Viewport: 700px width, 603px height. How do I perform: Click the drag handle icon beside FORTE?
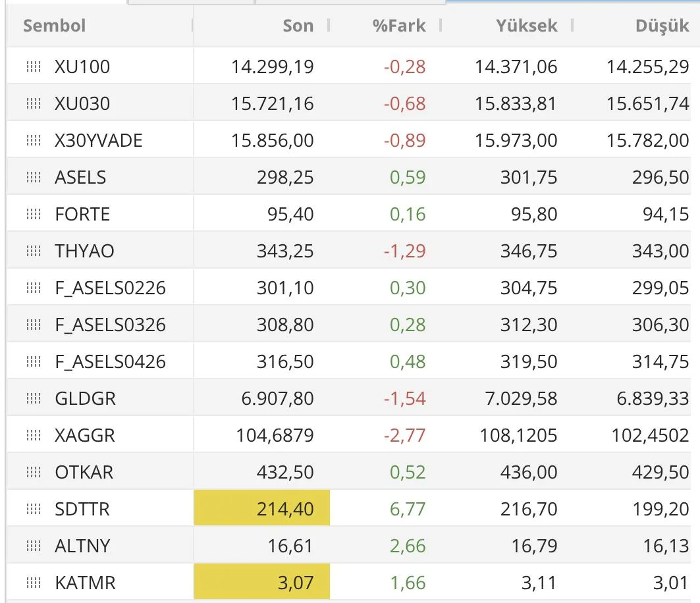click(x=33, y=214)
